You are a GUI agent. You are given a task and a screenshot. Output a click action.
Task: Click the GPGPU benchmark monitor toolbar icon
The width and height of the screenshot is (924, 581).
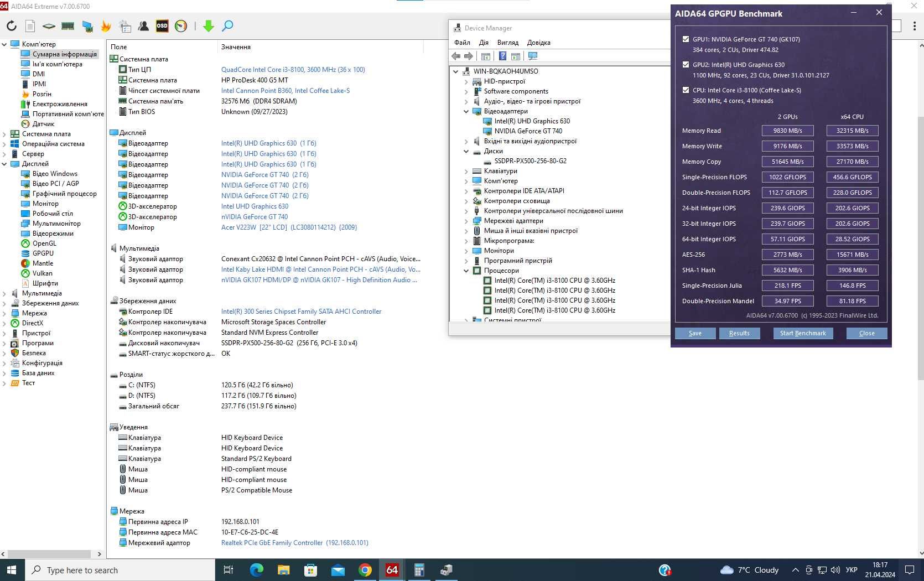[x=87, y=26]
